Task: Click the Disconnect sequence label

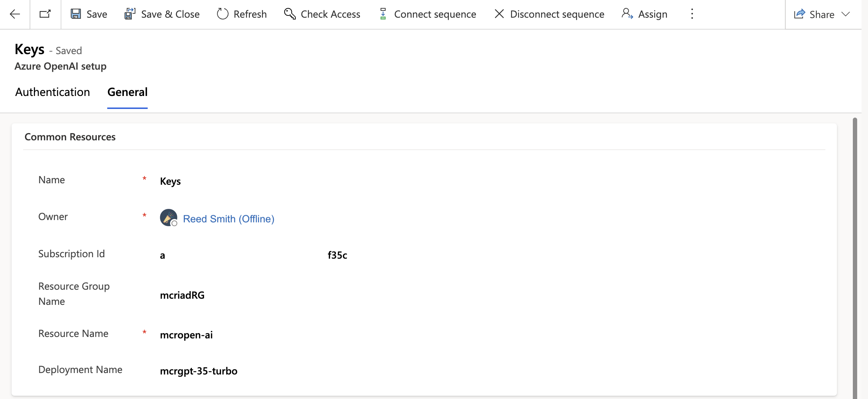Action: [557, 14]
